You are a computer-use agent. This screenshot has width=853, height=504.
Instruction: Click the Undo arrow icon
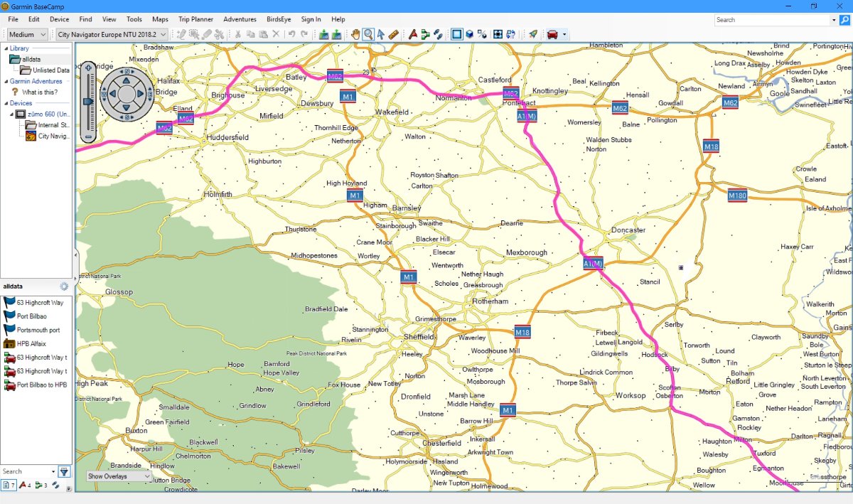point(291,34)
